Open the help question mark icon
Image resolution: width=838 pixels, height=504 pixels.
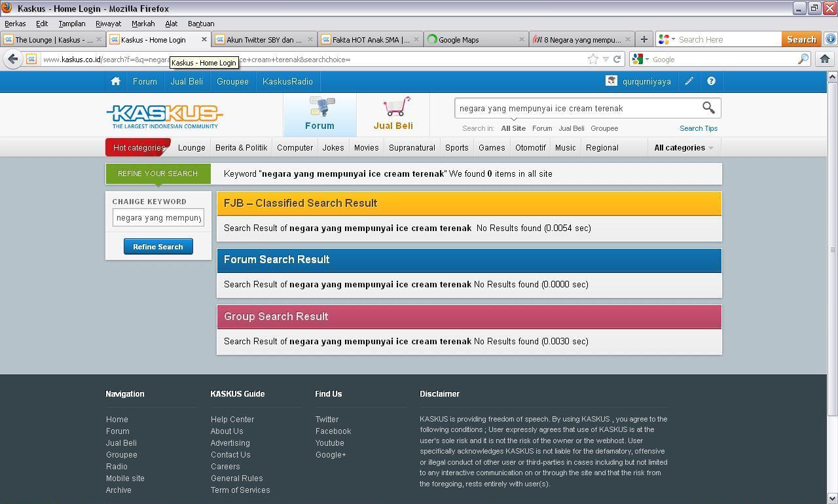[711, 82]
